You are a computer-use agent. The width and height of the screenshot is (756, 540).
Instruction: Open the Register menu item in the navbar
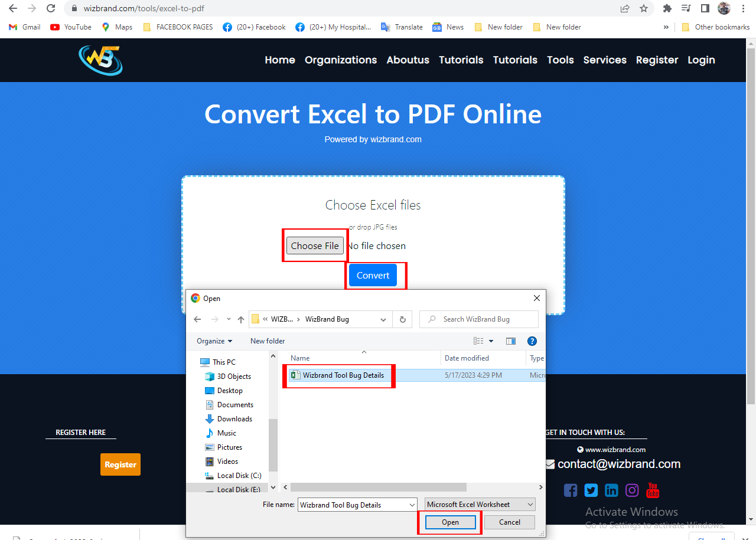[657, 60]
